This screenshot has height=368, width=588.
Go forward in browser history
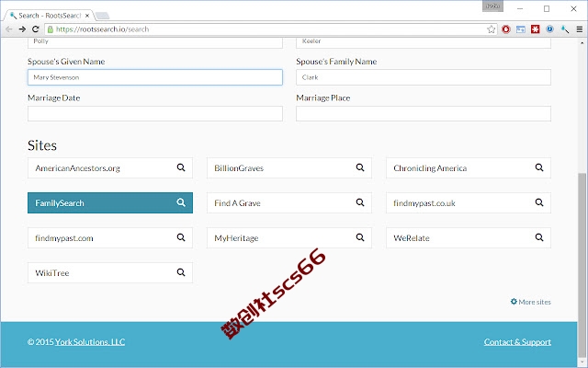tap(22, 29)
